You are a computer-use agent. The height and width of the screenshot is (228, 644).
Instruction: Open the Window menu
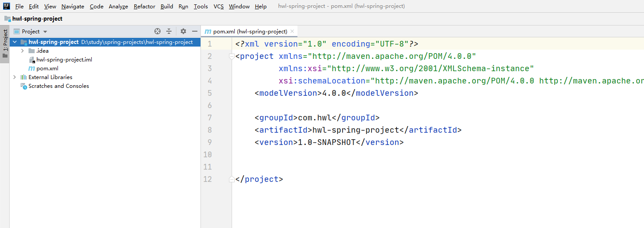coord(239,7)
